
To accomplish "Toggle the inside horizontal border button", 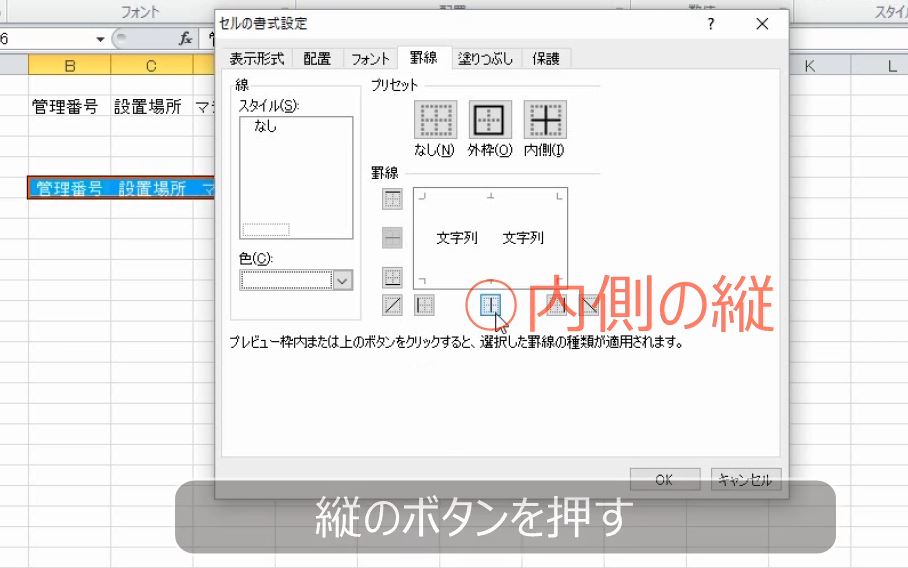I will click(x=392, y=237).
